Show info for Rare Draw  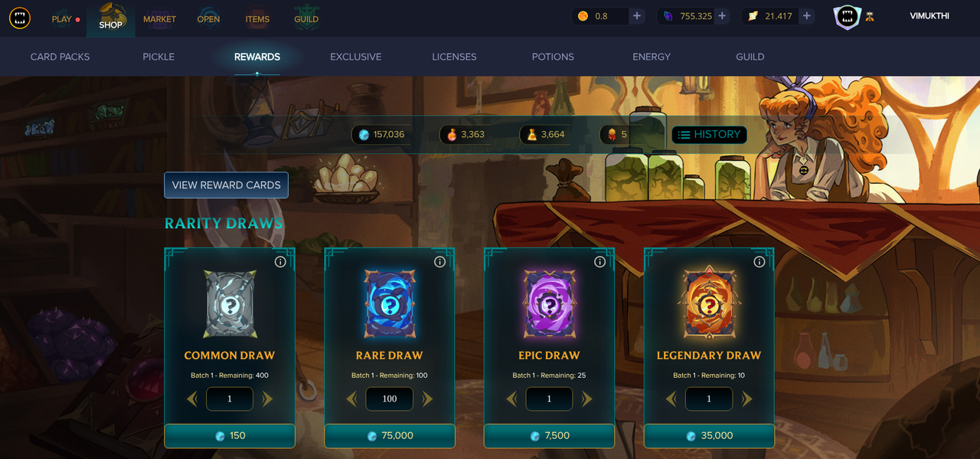pos(439,262)
